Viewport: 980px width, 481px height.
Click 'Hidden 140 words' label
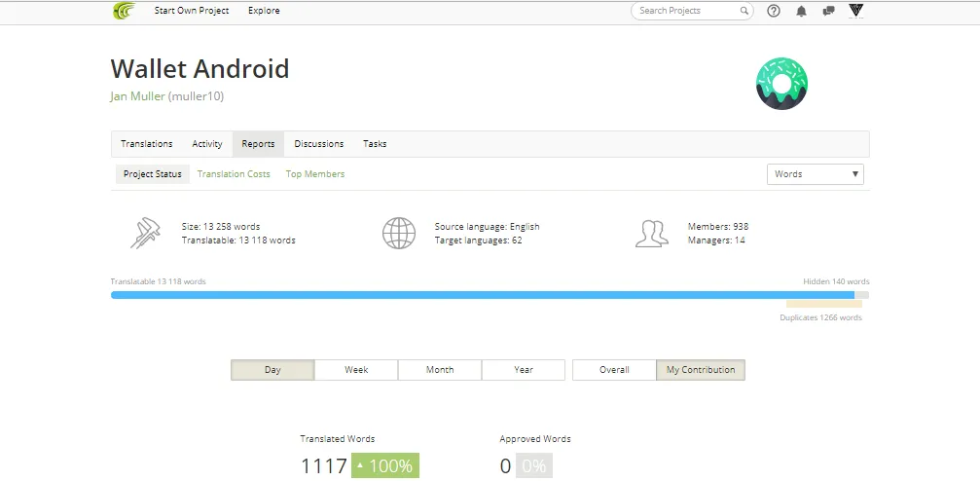pyautogui.click(x=836, y=281)
